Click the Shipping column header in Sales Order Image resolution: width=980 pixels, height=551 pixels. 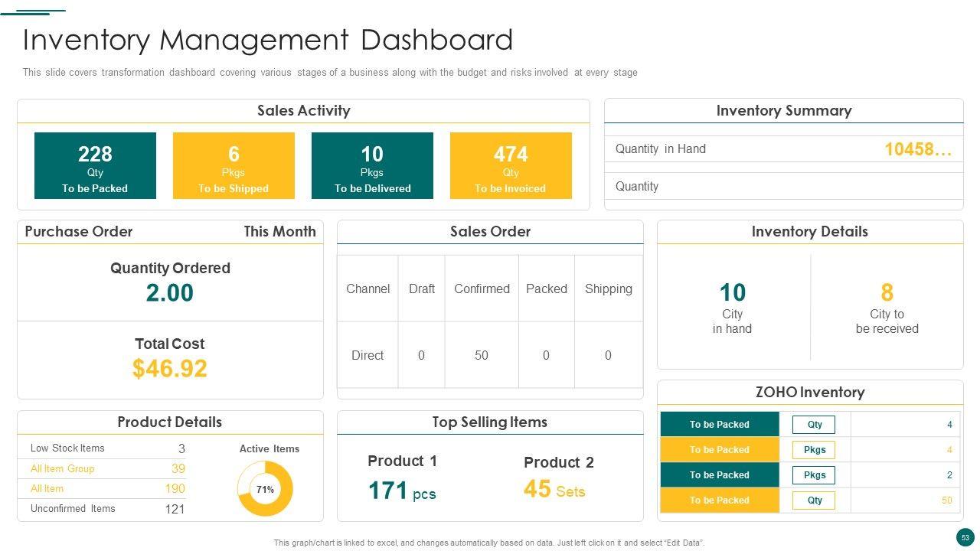click(609, 289)
